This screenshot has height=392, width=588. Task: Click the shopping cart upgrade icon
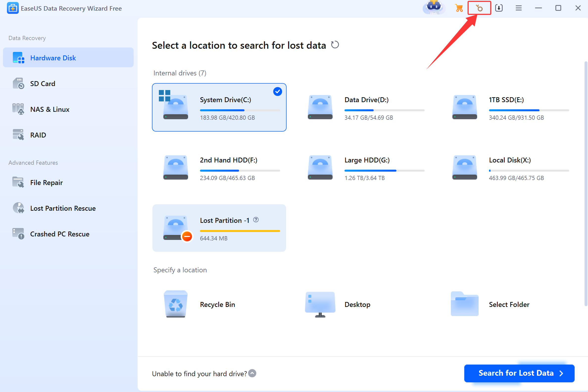[459, 8]
